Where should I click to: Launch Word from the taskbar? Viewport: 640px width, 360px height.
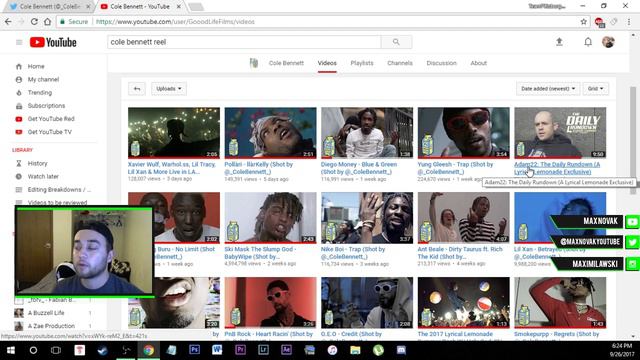pyautogui.click(x=217, y=350)
